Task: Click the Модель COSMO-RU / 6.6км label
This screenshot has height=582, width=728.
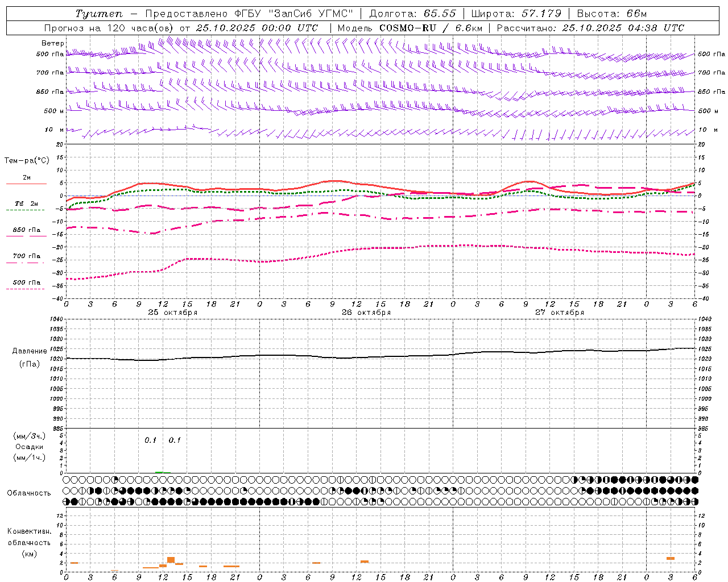Action: click(x=409, y=28)
